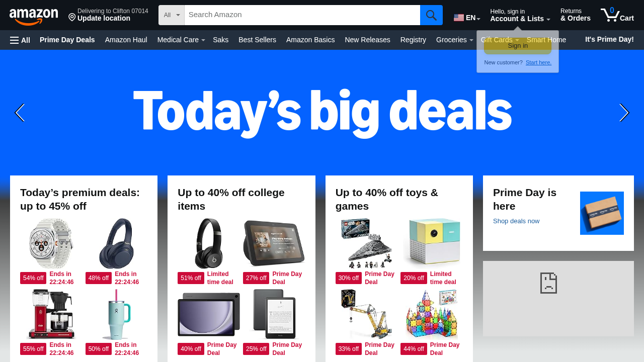Focus the Search Amazon field
The image size is (644, 362).
[302, 15]
